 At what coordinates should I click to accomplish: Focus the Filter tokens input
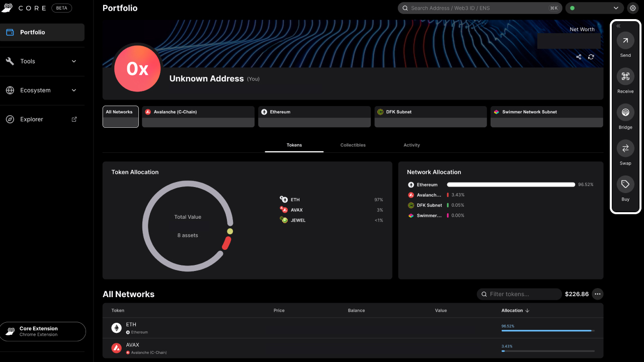coord(519,294)
